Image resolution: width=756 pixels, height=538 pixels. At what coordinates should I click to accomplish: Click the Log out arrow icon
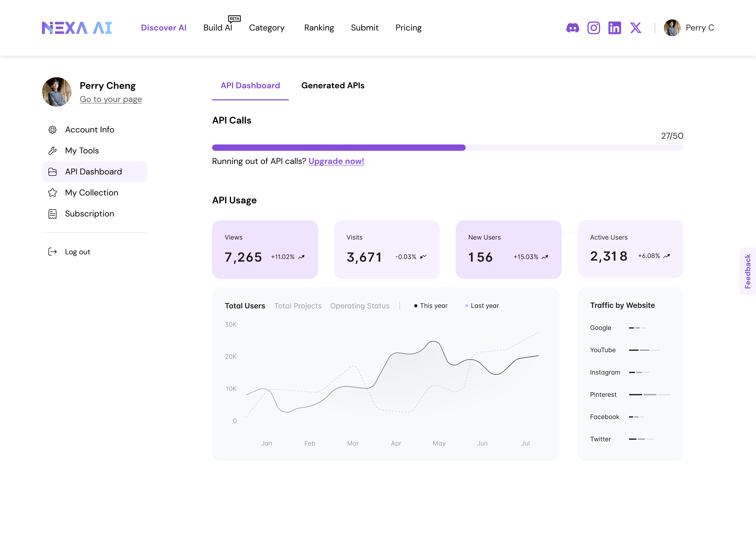52,252
